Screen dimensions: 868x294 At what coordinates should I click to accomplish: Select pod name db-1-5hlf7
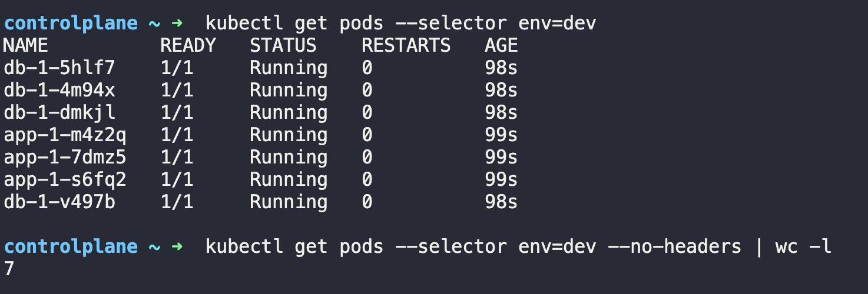[59, 68]
